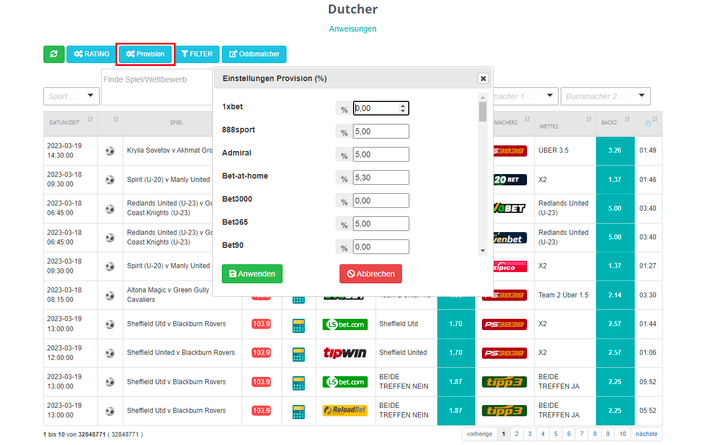Open calculator for ReloadBet row

299,412
